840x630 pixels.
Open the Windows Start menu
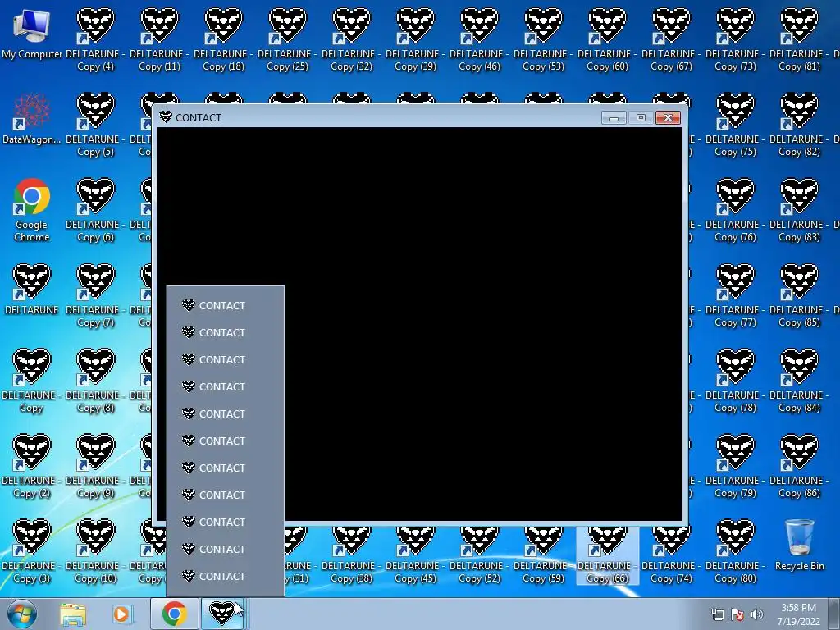pos(22,614)
